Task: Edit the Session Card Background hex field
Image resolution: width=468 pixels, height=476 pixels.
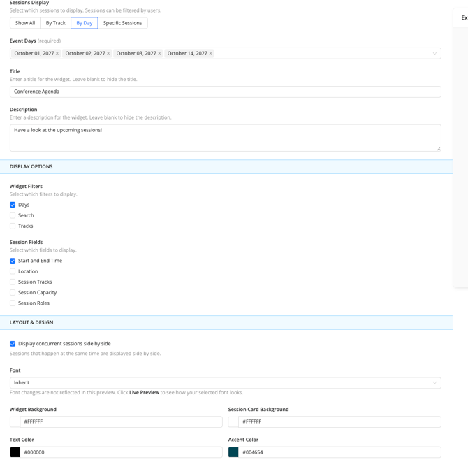Action: 339,422
